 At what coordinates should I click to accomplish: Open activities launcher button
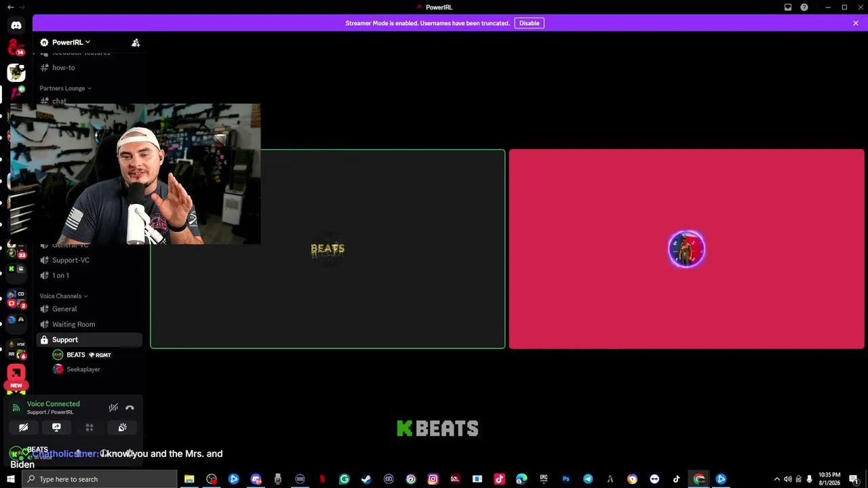(90, 427)
